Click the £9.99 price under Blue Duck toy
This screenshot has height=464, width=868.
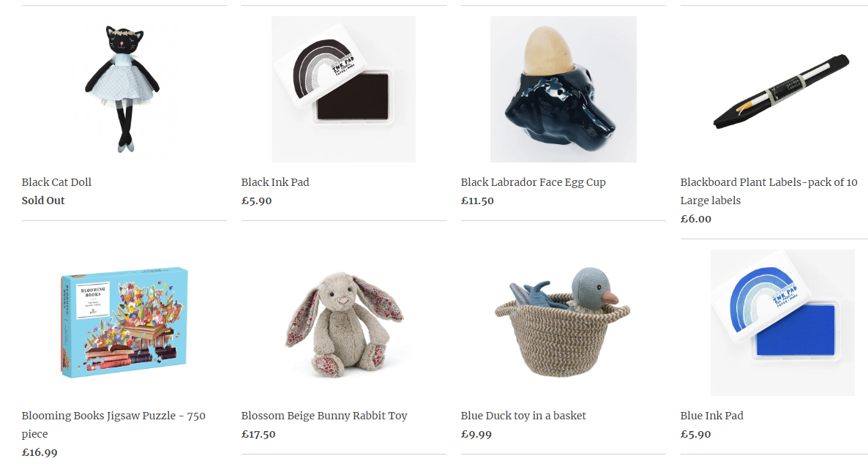476,434
